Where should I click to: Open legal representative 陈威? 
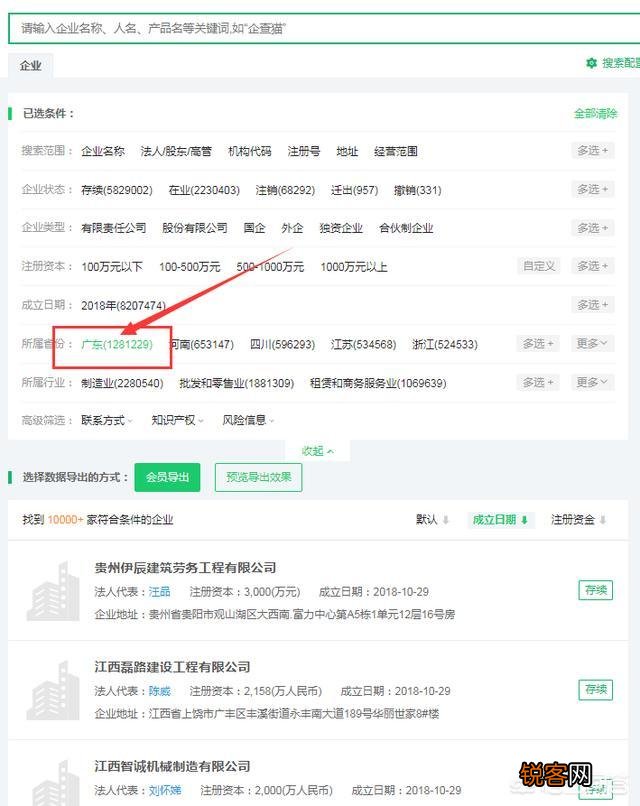point(159,691)
